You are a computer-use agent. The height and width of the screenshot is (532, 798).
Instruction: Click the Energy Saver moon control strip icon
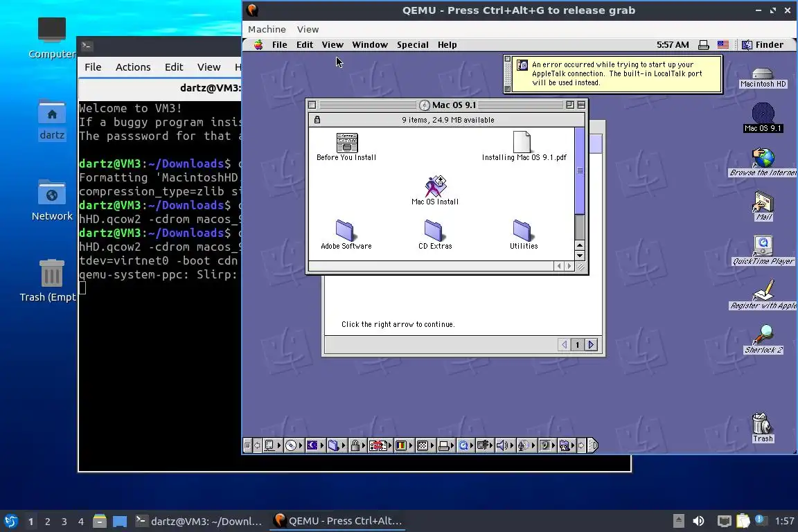click(x=312, y=445)
